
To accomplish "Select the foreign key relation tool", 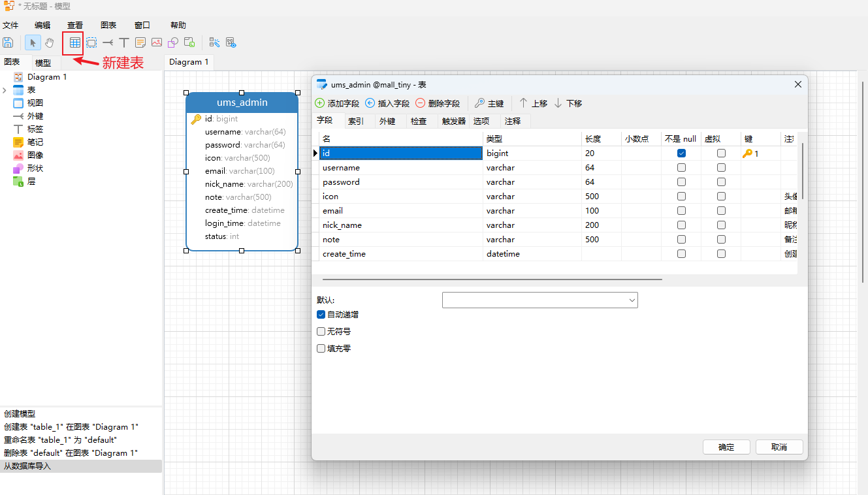I will coord(108,42).
